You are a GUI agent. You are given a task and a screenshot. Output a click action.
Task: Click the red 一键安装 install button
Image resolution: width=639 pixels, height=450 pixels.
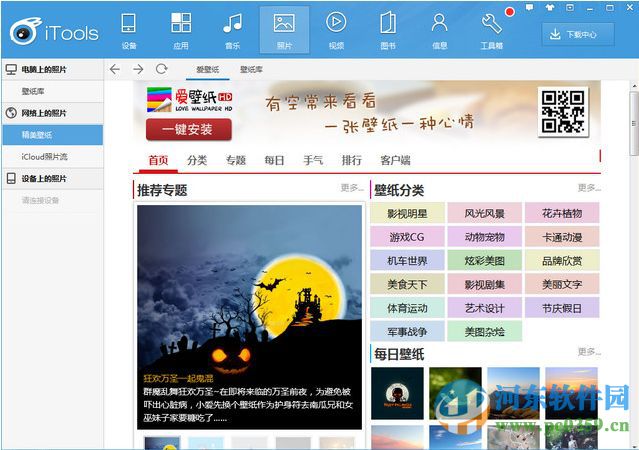pyautogui.click(x=189, y=130)
